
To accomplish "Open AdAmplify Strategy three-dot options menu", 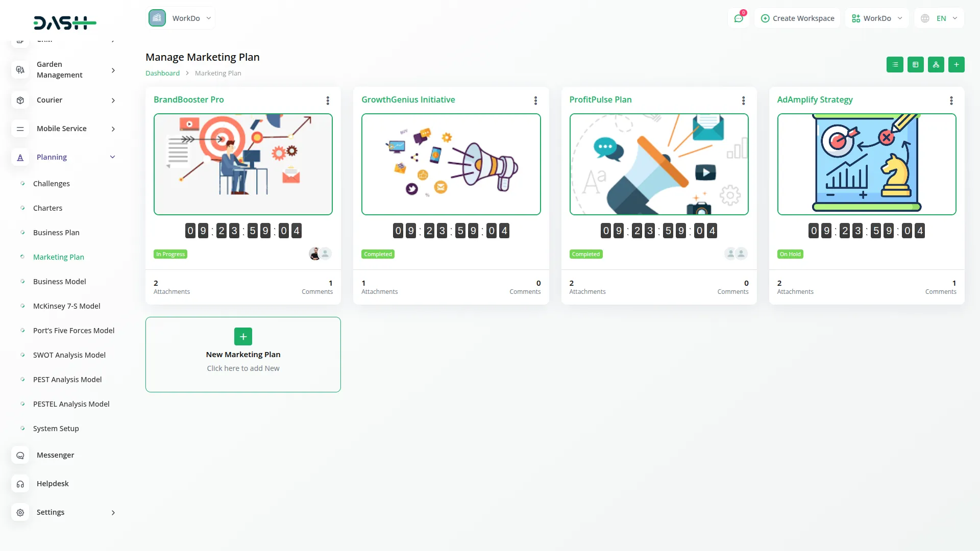I will click(951, 101).
